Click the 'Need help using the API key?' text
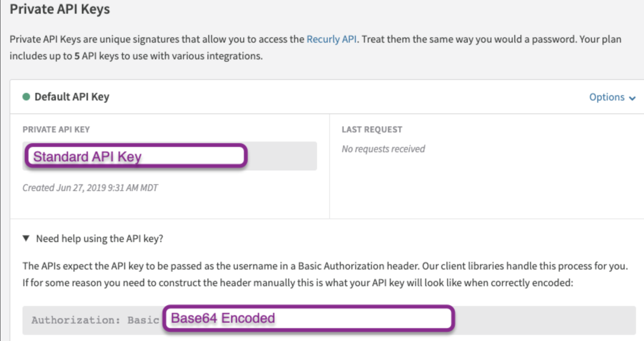This screenshot has height=341, width=644. (x=100, y=239)
